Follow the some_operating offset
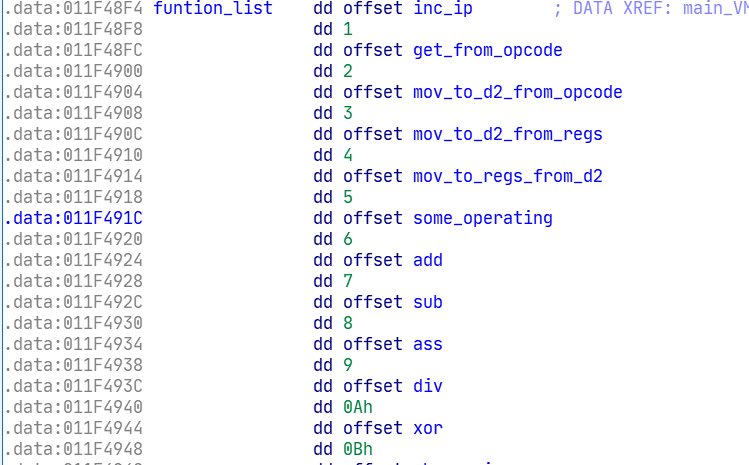Viewport: 749px width, 465px height. (483, 218)
